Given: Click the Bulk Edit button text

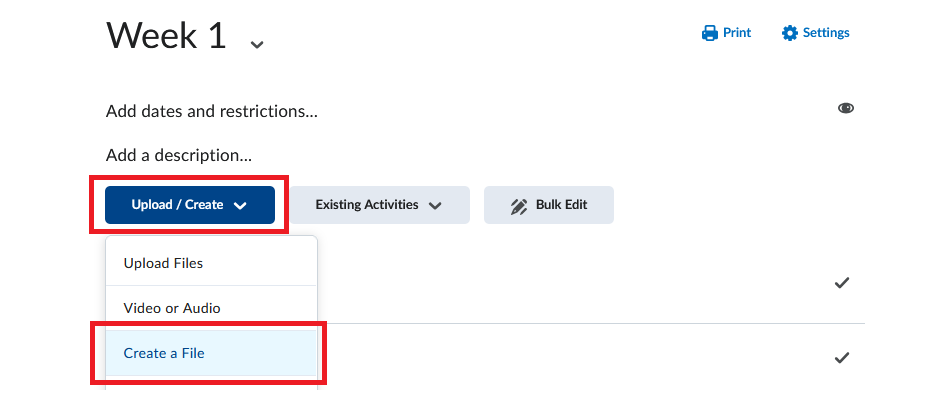Looking at the screenshot, I should coord(562,205).
